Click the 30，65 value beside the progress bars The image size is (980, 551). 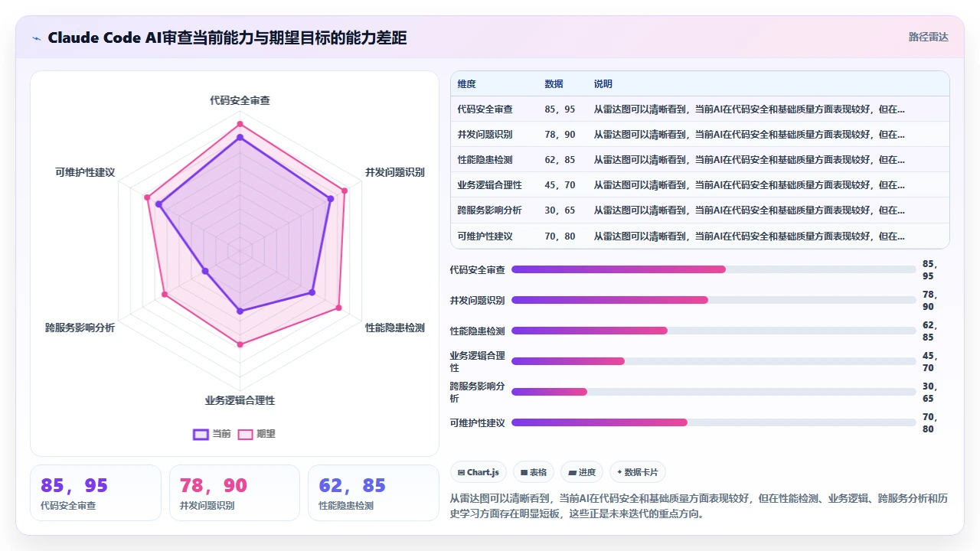coord(929,393)
